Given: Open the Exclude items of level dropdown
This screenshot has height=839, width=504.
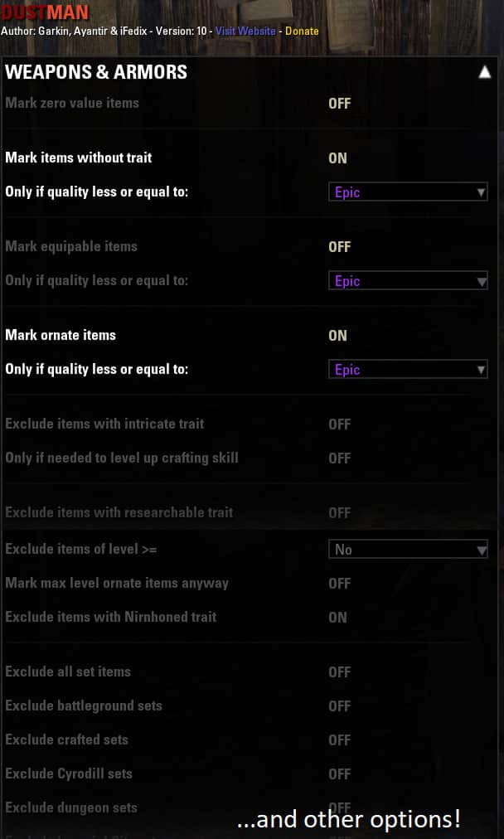Looking at the screenshot, I should click(x=408, y=550).
